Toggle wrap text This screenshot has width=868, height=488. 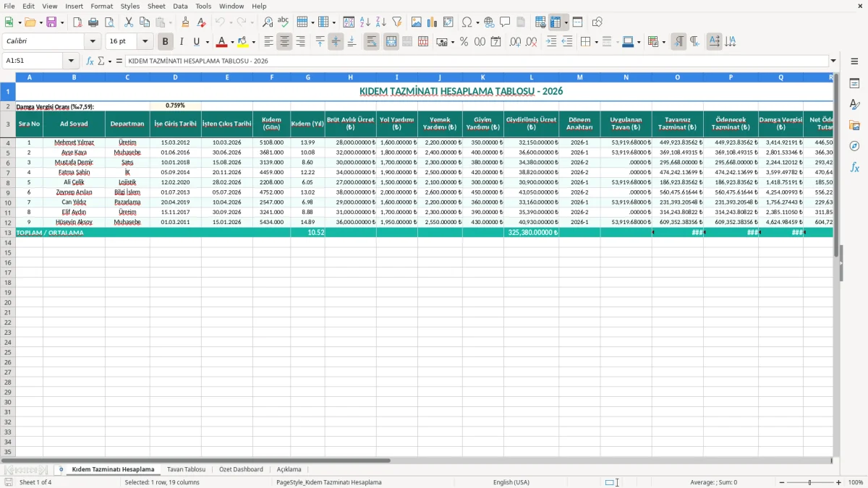371,42
